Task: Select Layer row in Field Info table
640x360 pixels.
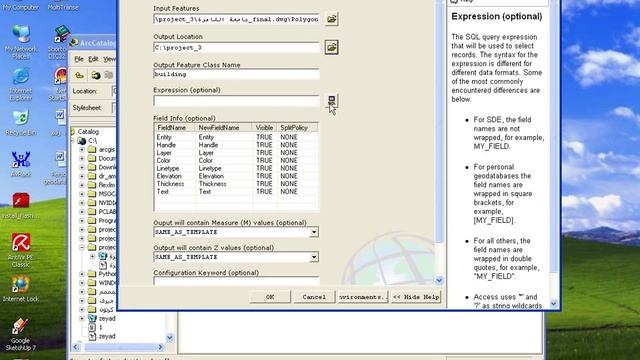Action: (236, 153)
